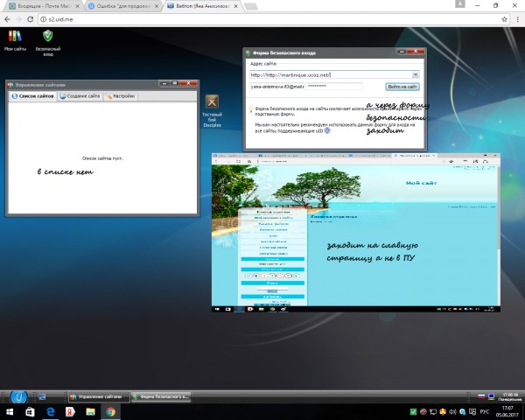Click the uID start button in webtop taskbar

pos(18,397)
